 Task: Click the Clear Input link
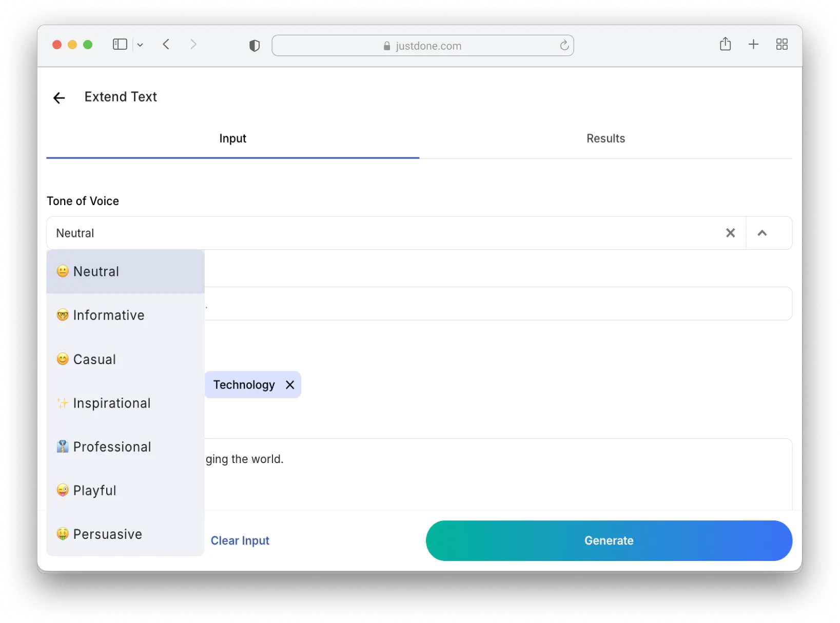pos(240,540)
